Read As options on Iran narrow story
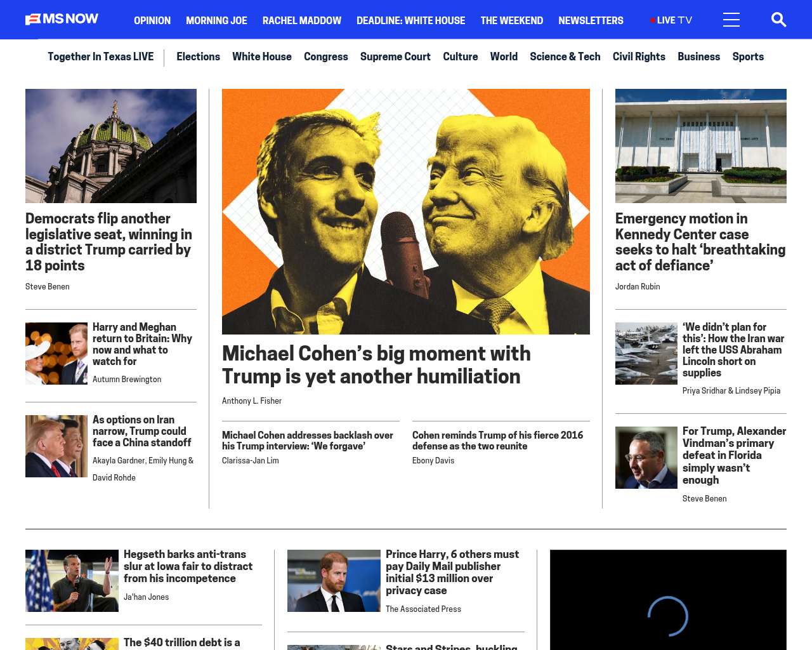 [141, 431]
